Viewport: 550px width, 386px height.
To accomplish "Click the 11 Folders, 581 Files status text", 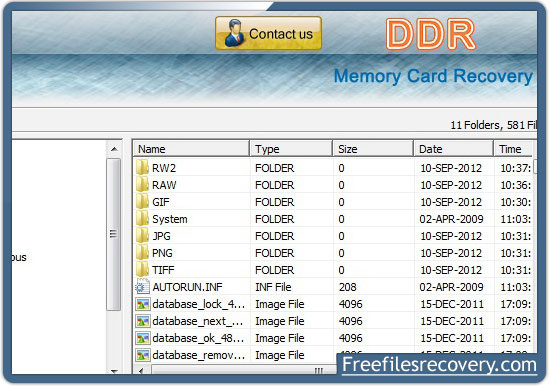I will click(x=494, y=125).
